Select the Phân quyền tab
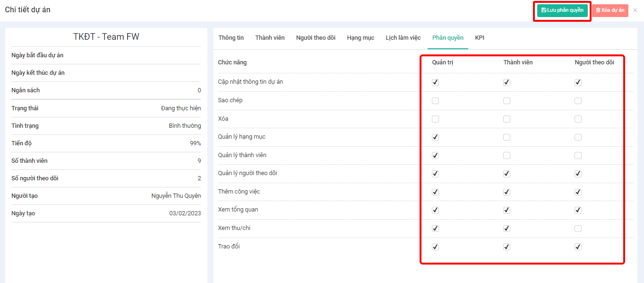The height and width of the screenshot is (283, 644). (x=447, y=38)
